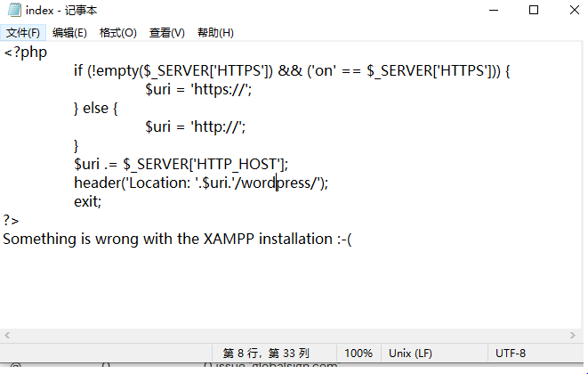Open the 编辑(E) menu
Viewport: 588px width, 374px height.
coord(69,33)
